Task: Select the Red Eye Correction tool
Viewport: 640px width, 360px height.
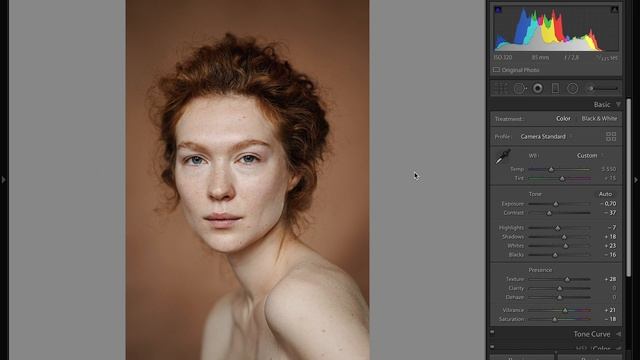Action: coord(538,88)
